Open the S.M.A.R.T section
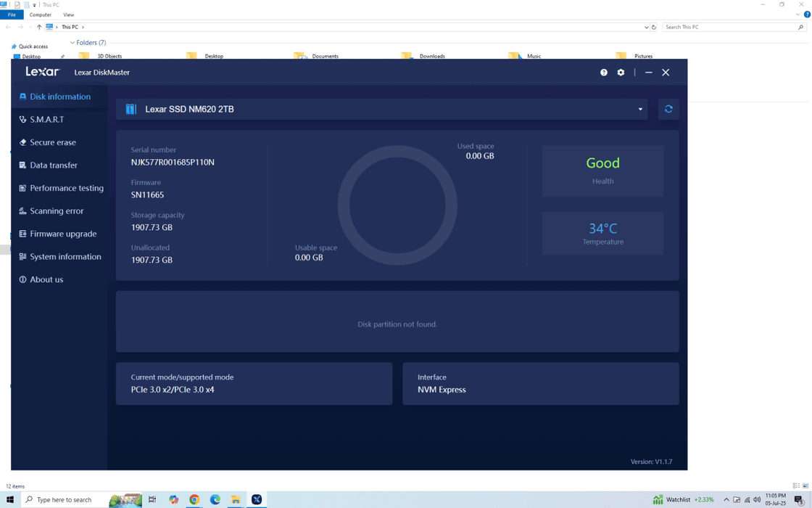The width and height of the screenshot is (812, 508). [46, 119]
